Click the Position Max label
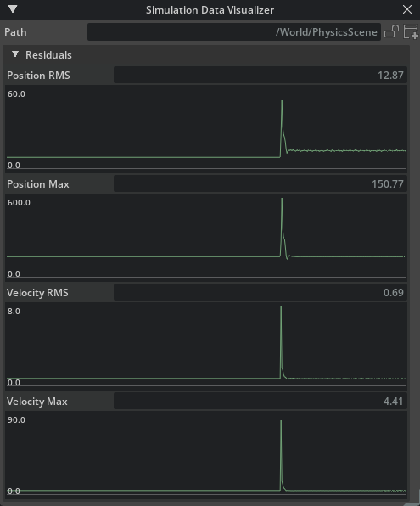The image size is (420, 506). point(38,184)
